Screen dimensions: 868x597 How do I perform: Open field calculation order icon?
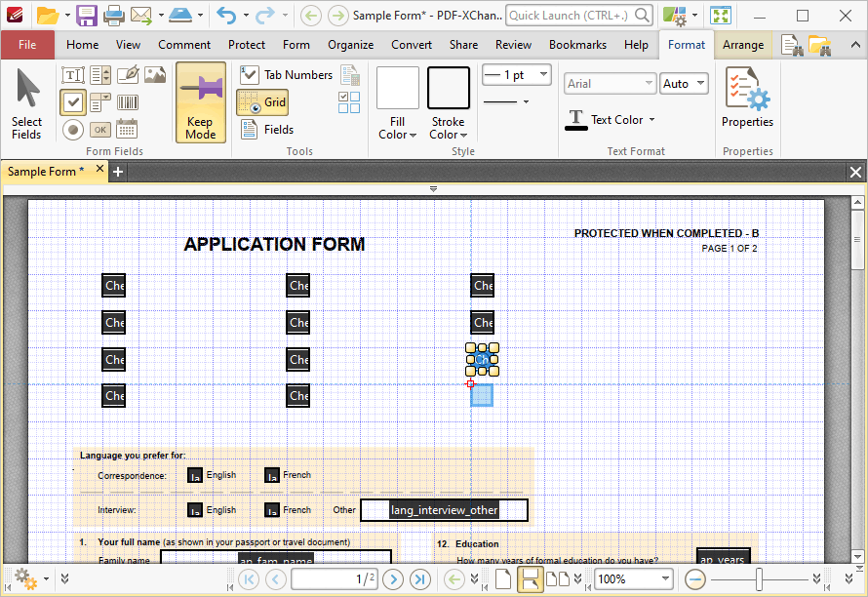point(349,75)
